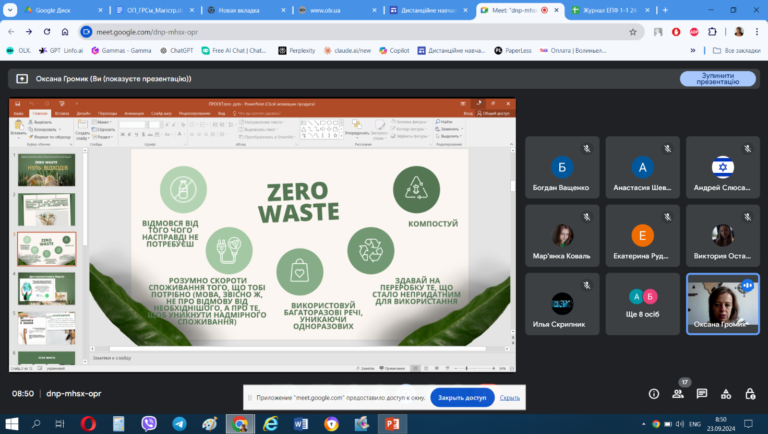Reload the Meet page
This screenshot has width=768, height=434.
[x=47, y=32]
